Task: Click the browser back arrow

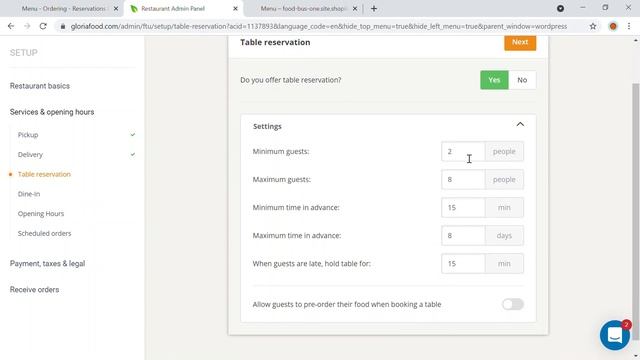Action: click(11, 26)
